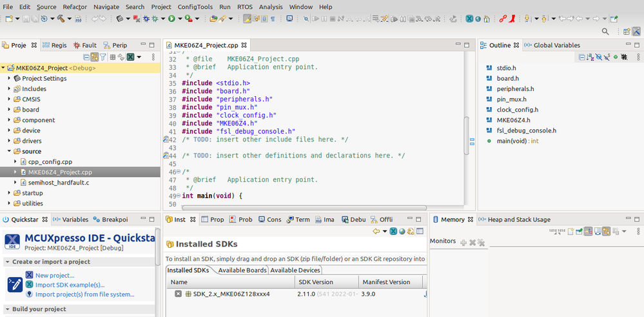Screen dimensions: 644x317
Task: Toggle Hide Static Members in Outline toolbar
Action: click(x=607, y=57)
